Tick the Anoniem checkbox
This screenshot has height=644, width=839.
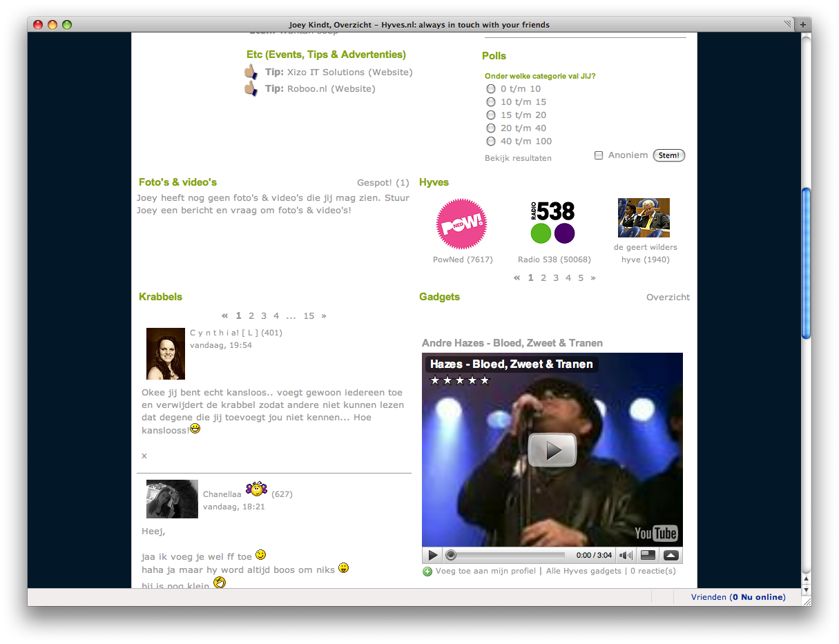[599, 155]
